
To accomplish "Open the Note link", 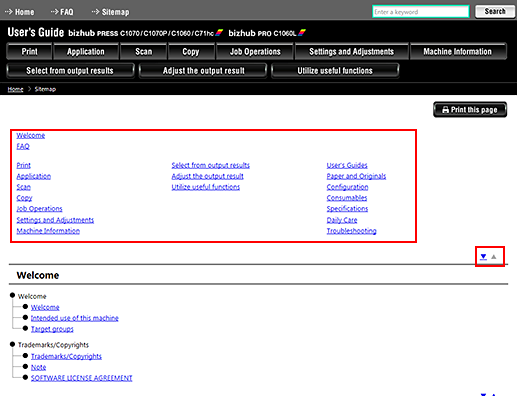I will tap(38, 367).
